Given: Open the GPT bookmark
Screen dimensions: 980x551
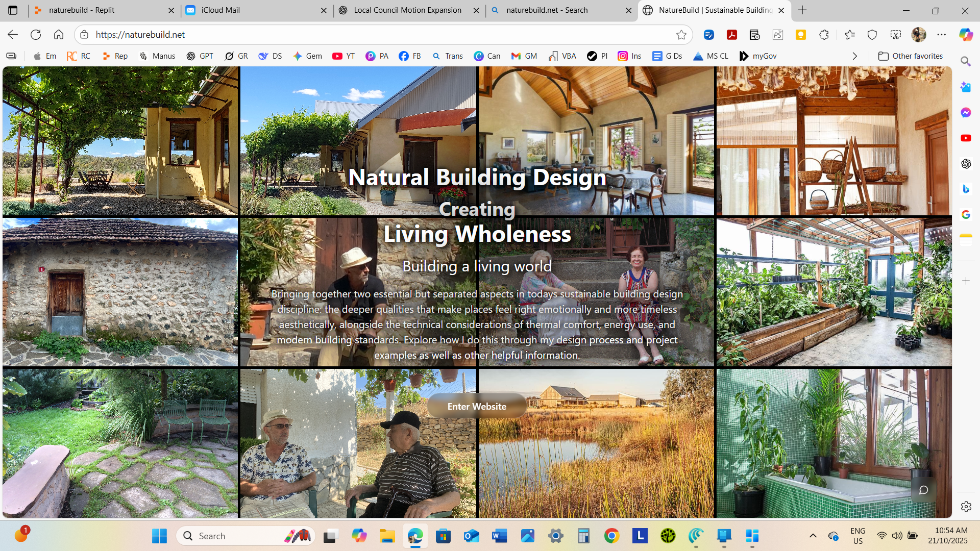Looking at the screenshot, I should (x=200, y=56).
